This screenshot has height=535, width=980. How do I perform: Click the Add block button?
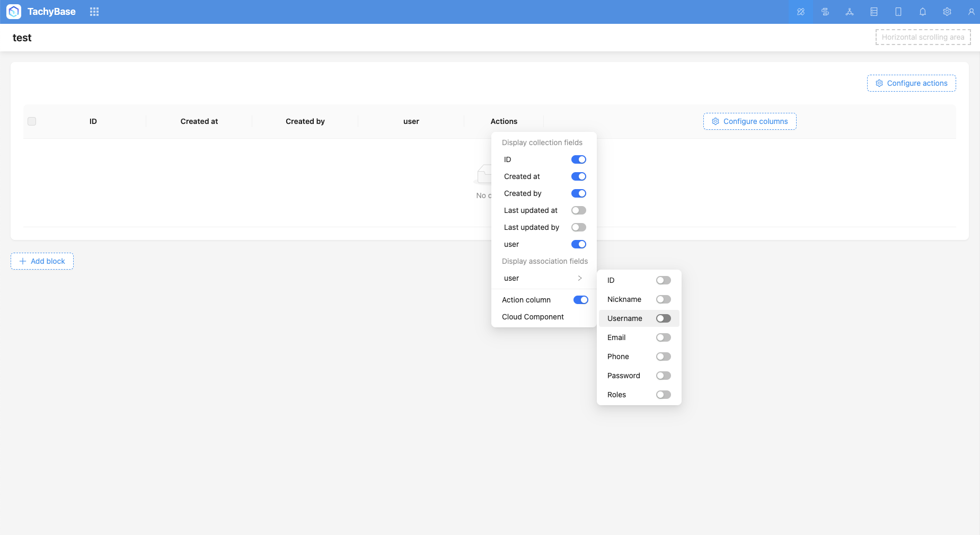pos(42,261)
